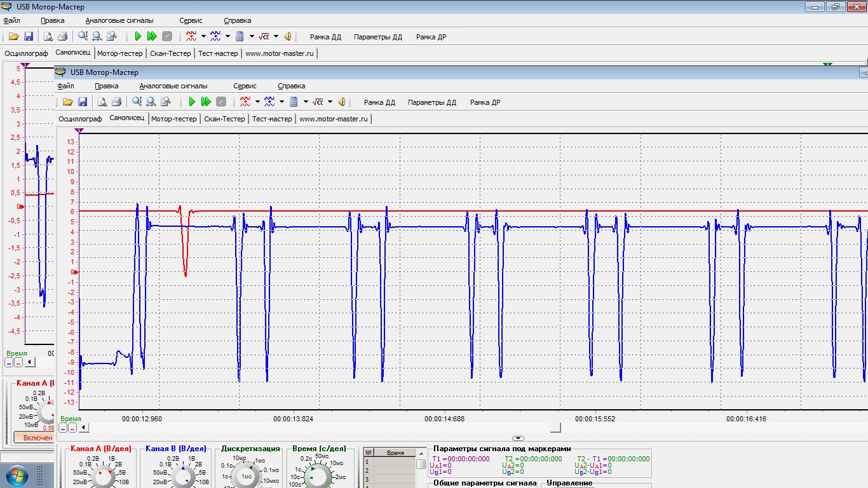868x488 pixels.
Task: Print preview icon in front window toolbar
Action: click(x=102, y=102)
